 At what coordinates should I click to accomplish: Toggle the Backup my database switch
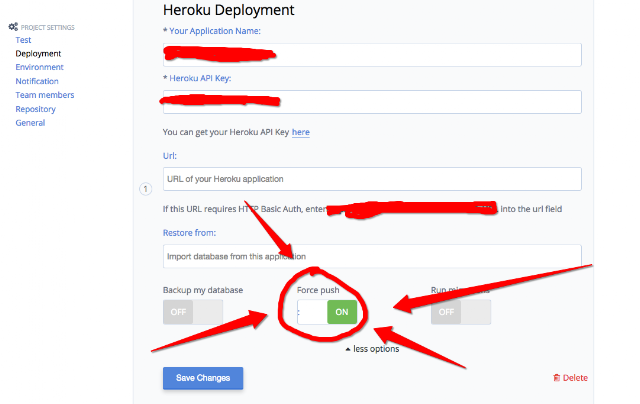(x=193, y=312)
